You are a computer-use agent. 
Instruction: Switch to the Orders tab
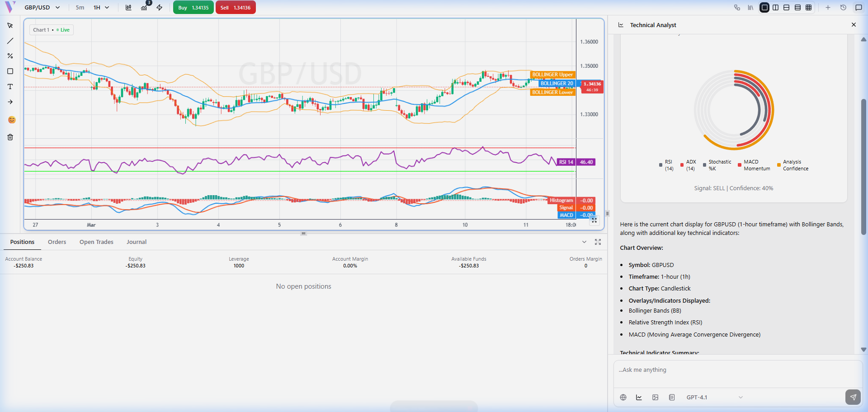tap(57, 242)
